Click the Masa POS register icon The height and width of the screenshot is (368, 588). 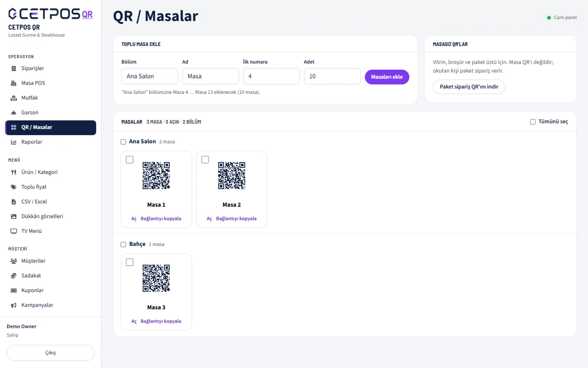(x=14, y=83)
